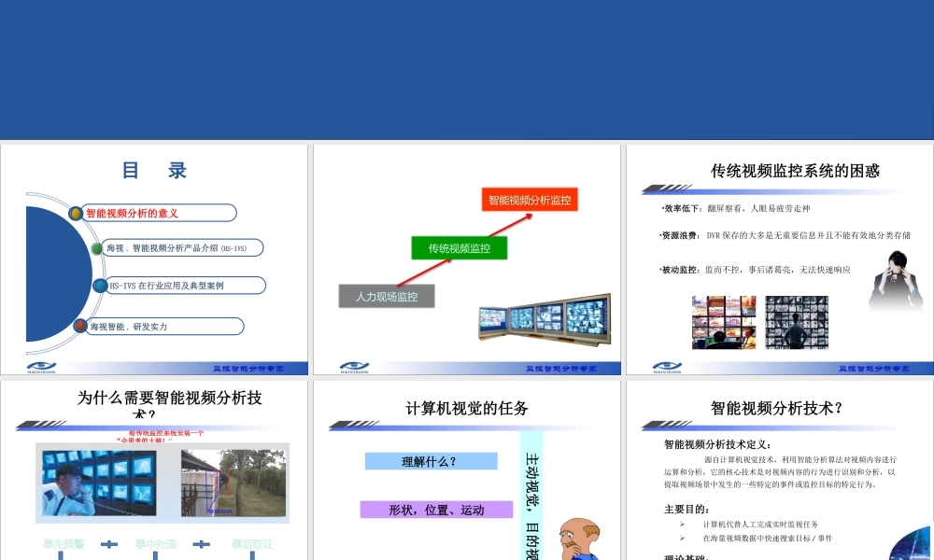Select the 计算机代替人工完成实时监视任务 bullet
Image resolution: width=934 pixels, height=560 pixels.
pyautogui.click(x=760, y=525)
